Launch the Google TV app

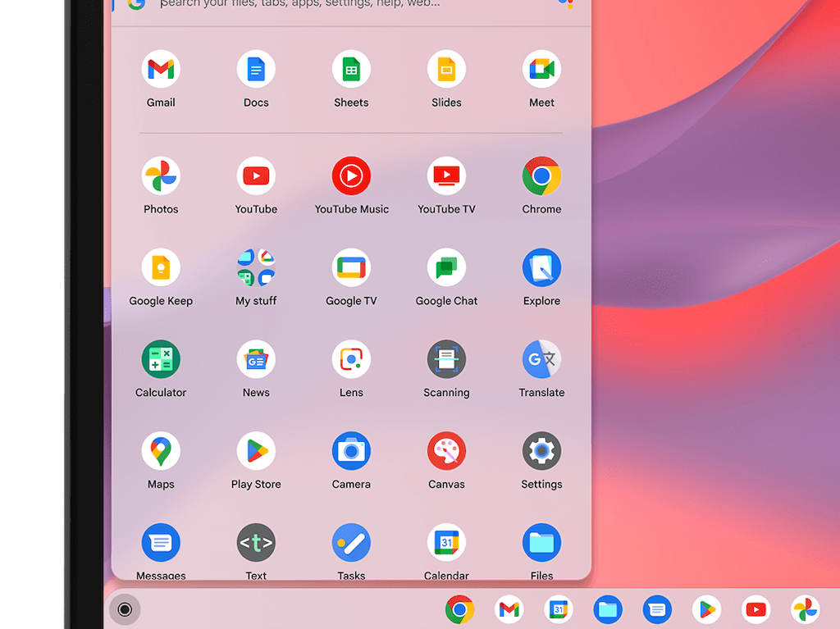pyautogui.click(x=351, y=267)
